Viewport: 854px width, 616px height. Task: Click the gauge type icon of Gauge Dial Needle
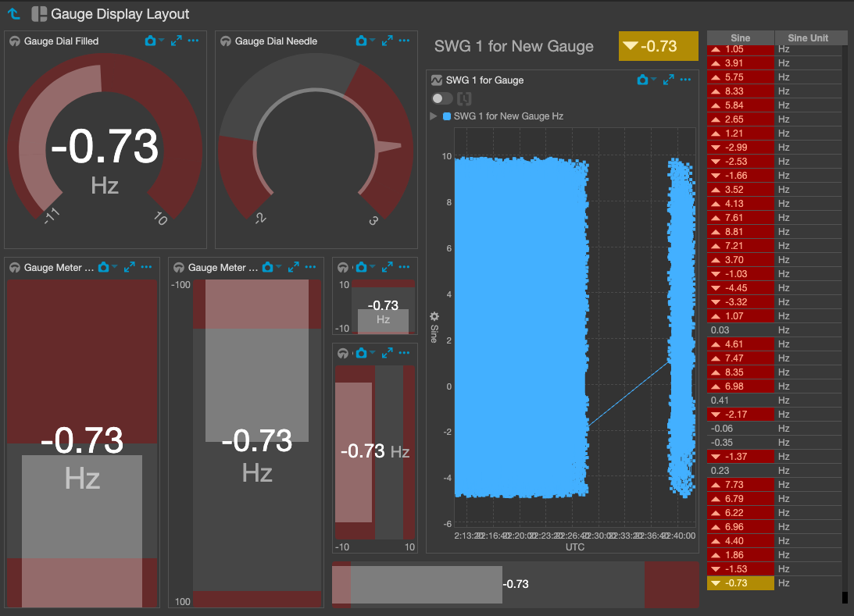pyautogui.click(x=226, y=41)
